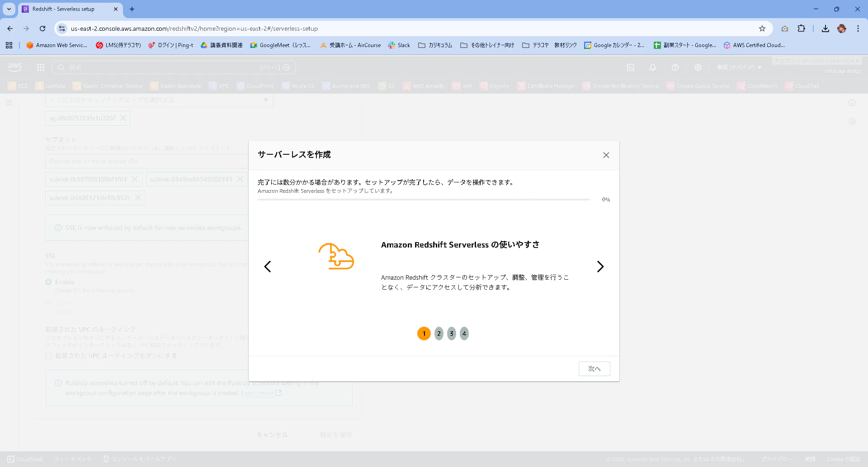Open the Learn more link
Screen dimensions: 868x467
tap(261, 393)
